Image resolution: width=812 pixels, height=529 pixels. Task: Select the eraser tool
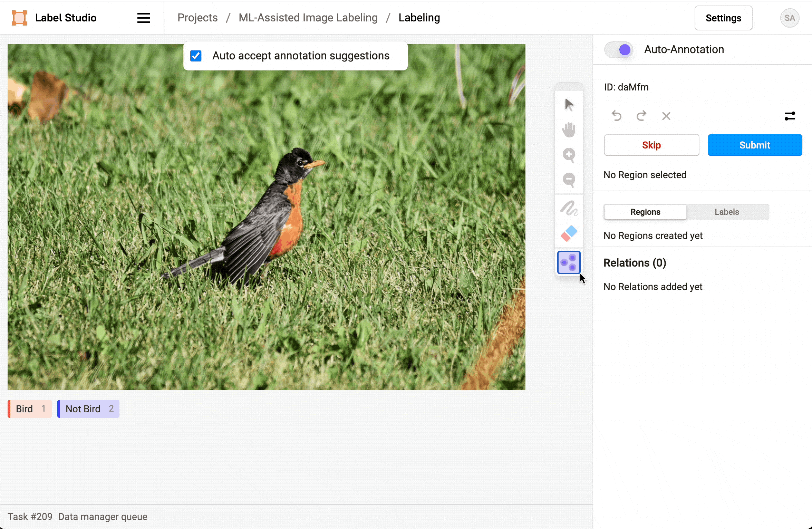click(x=569, y=234)
